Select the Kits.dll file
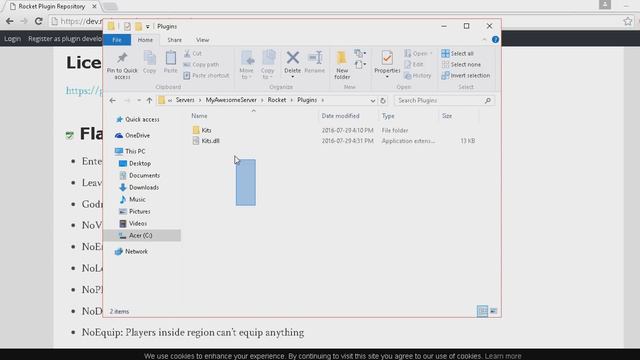 (206, 141)
